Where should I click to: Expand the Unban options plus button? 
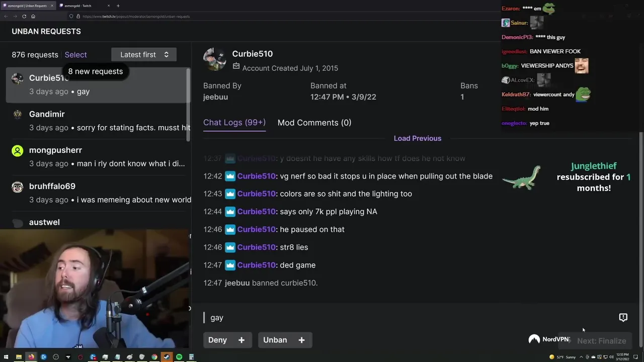301,340
